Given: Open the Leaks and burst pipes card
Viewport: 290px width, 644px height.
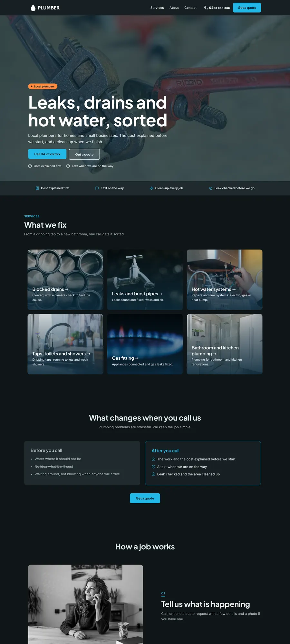Looking at the screenshot, I should [x=145, y=279].
